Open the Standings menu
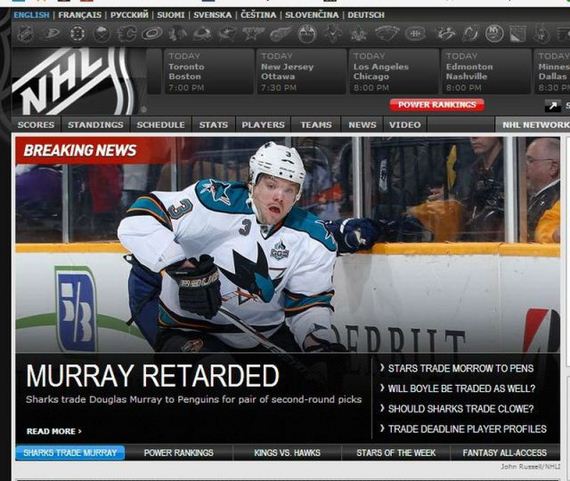The height and width of the screenshot is (481, 570). [96, 125]
